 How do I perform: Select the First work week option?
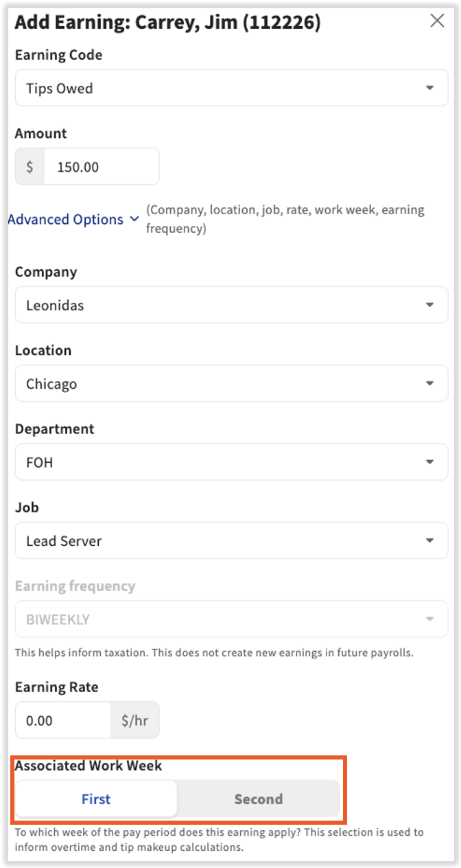point(96,799)
